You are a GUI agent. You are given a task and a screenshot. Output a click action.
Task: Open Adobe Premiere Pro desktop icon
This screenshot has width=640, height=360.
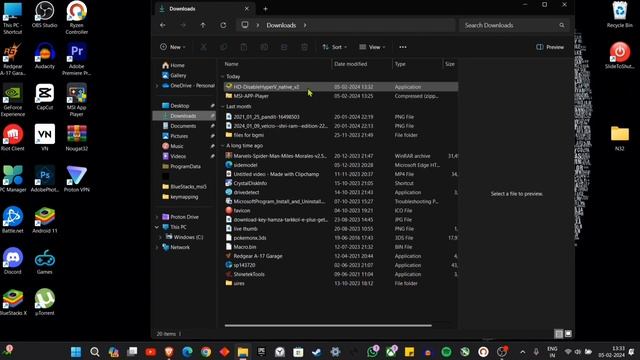click(76, 58)
